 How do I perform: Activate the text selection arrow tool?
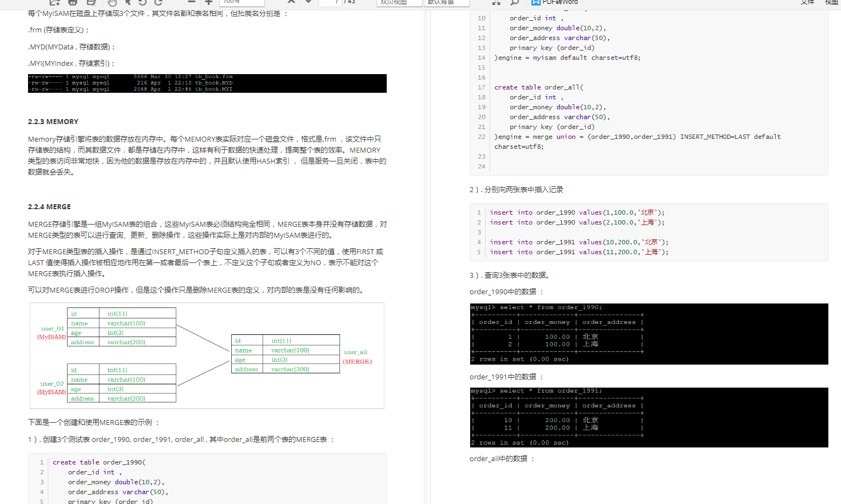pyautogui.click(x=128, y=3)
